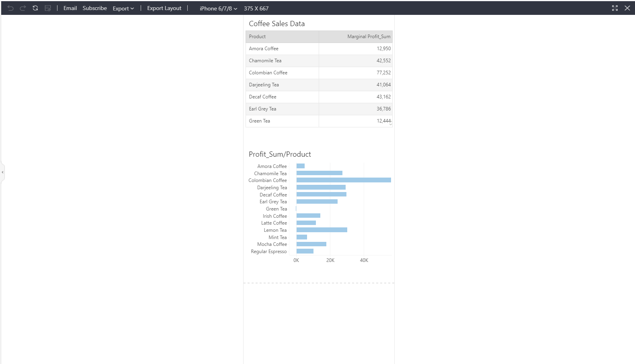
Task: Click the Mocha Coffee bar in chart
Action: [311, 244]
